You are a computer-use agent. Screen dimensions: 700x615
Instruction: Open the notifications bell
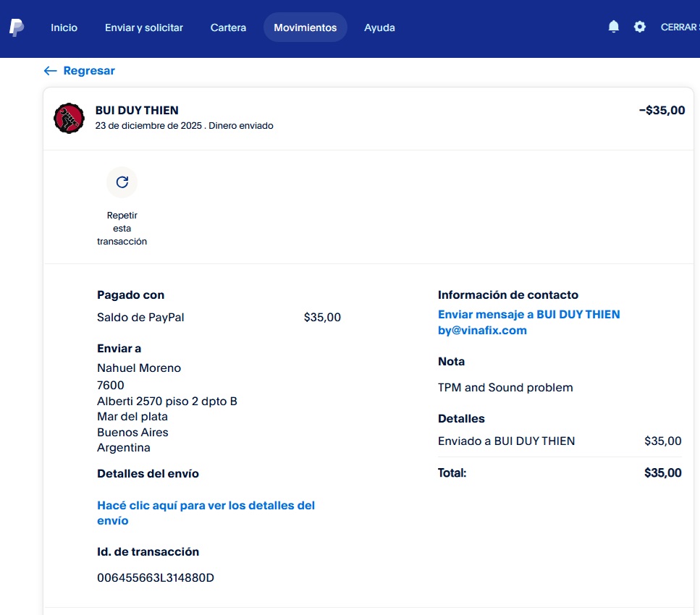tap(614, 27)
